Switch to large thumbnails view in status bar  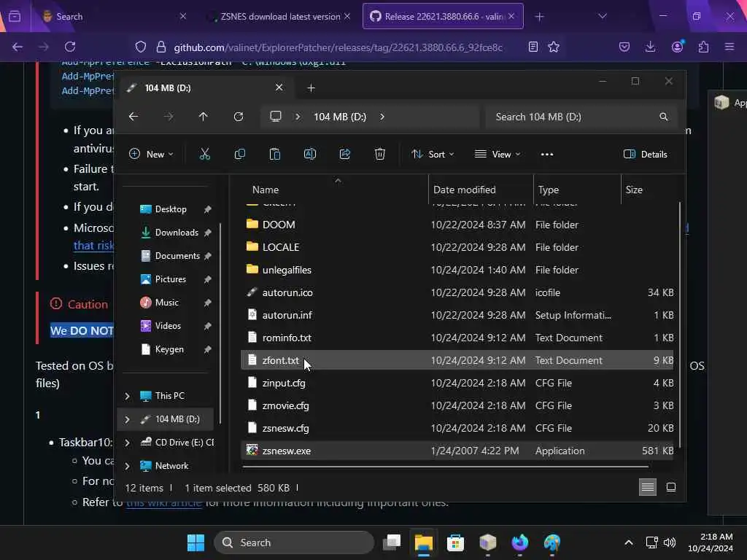tap(671, 487)
